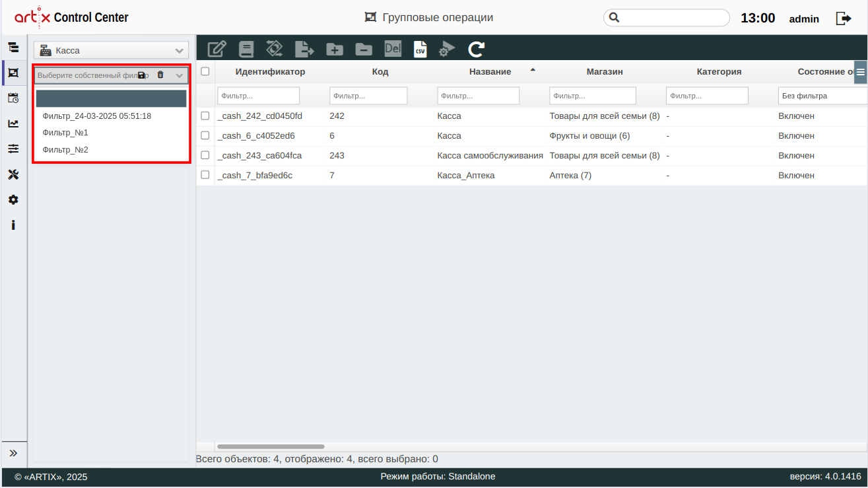Open the wrench tools sidebar section
The height and width of the screenshot is (488, 868).
click(x=13, y=174)
